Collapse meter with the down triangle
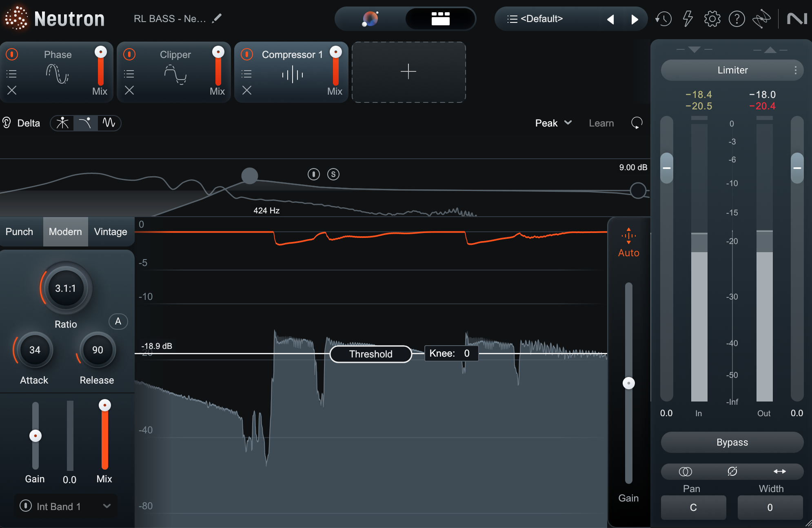Image resolution: width=812 pixels, height=528 pixels. [694, 50]
